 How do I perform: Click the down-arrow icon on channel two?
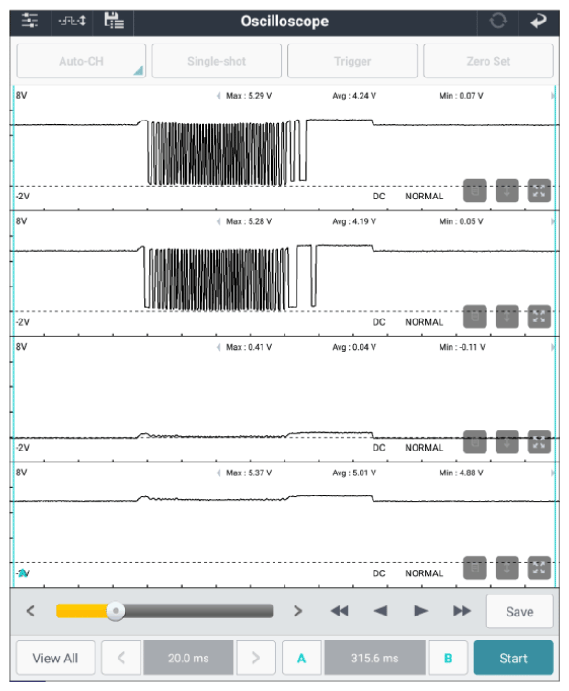(507, 316)
